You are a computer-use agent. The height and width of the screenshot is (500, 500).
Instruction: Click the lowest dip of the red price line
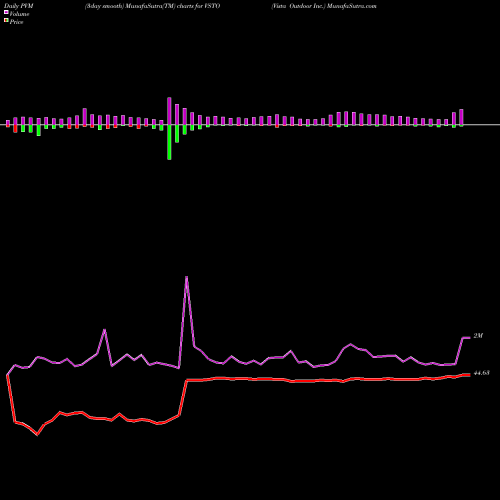[x=37, y=434]
